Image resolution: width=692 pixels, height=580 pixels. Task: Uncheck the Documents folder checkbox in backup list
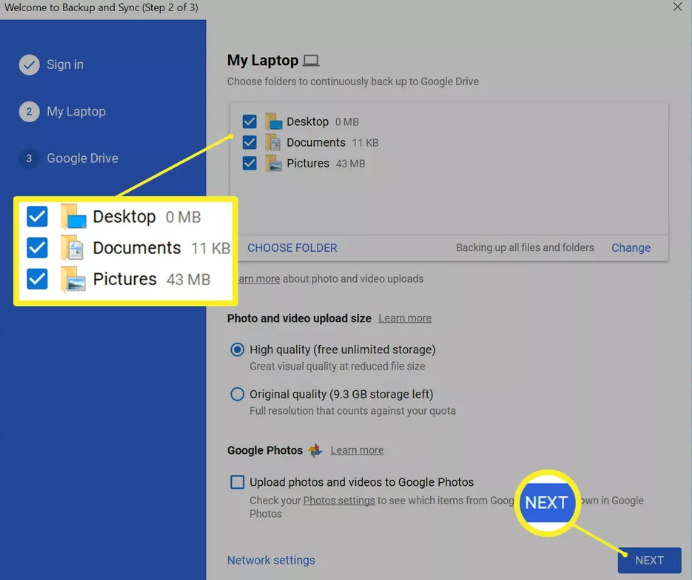coord(250,142)
